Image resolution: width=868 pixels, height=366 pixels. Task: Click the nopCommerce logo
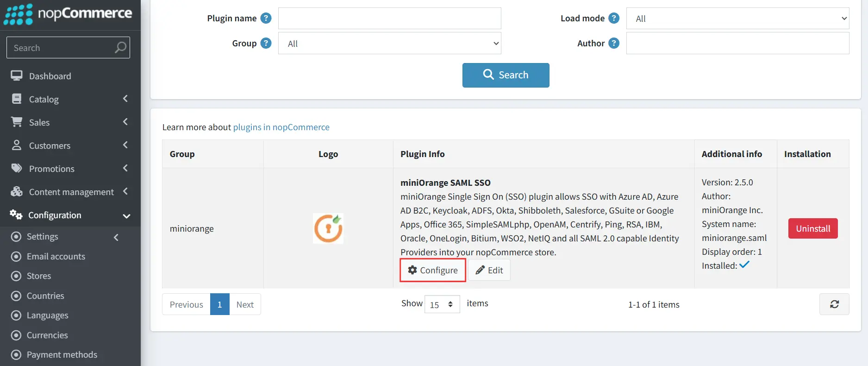68,14
